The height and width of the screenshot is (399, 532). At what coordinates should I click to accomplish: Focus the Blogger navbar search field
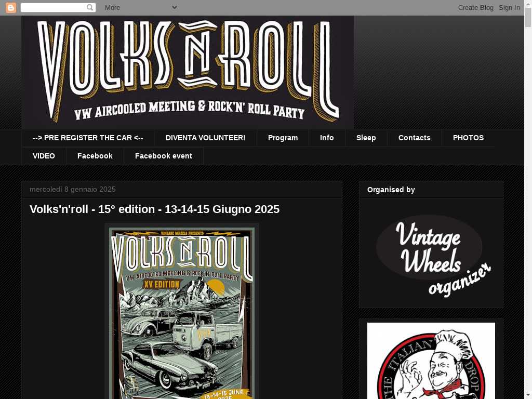pyautogui.click(x=58, y=7)
